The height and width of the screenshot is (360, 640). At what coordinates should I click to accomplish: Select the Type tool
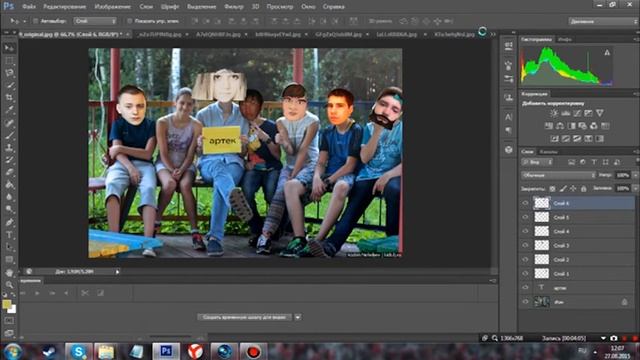coord(9,235)
